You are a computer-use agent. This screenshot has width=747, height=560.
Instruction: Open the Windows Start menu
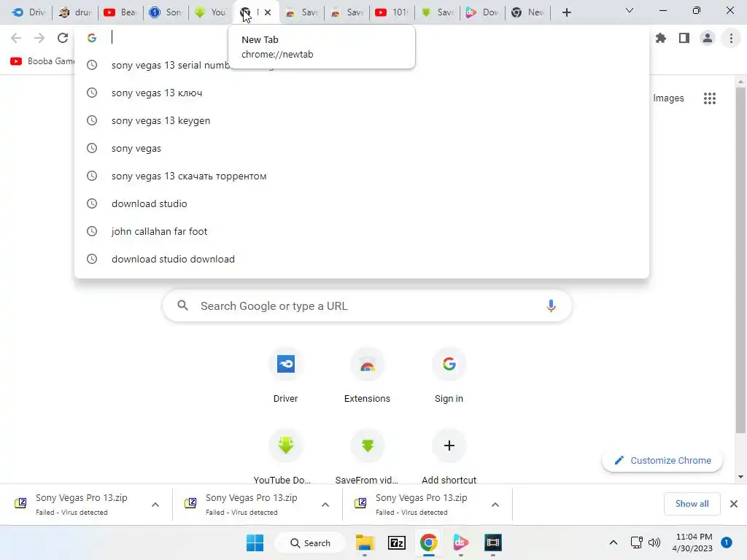pyautogui.click(x=255, y=542)
